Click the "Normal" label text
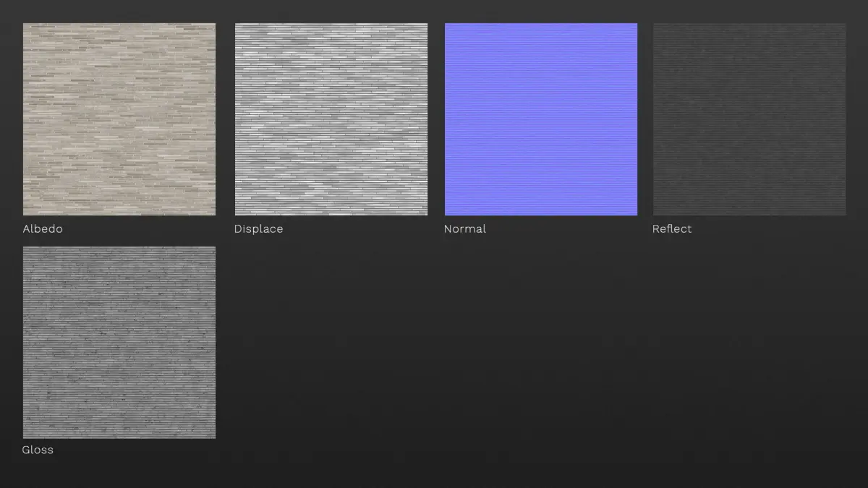The height and width of the screenshot is (488, 868). pyautogui.click(x=465, y=228)
